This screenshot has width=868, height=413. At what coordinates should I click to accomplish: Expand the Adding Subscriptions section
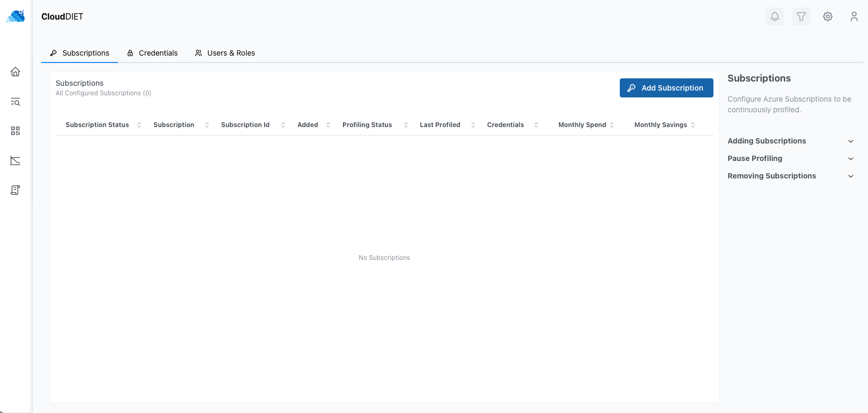(x=791, y=141)
